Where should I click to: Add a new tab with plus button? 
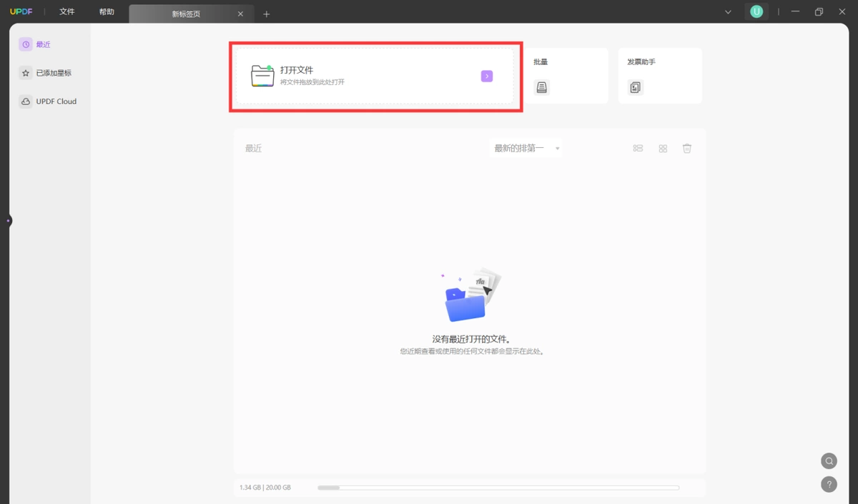click(267, 14)
